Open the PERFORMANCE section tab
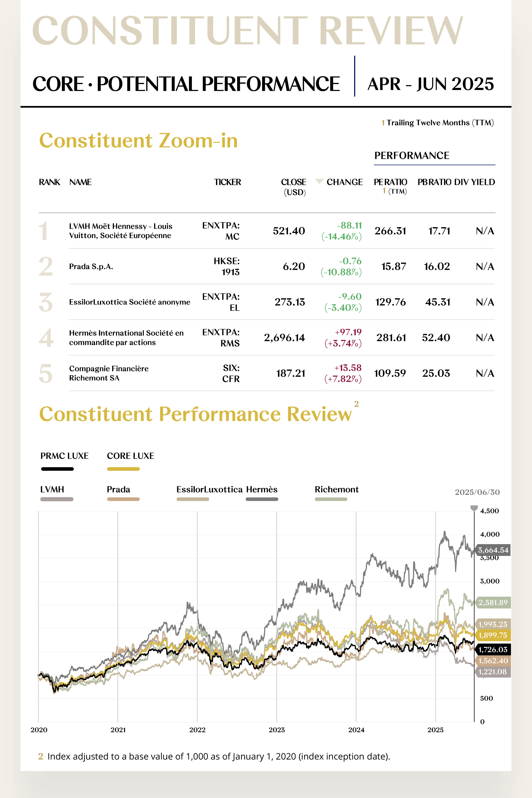Image resolution: width=532 pixels, height=798 pixels. pos(412,156)
